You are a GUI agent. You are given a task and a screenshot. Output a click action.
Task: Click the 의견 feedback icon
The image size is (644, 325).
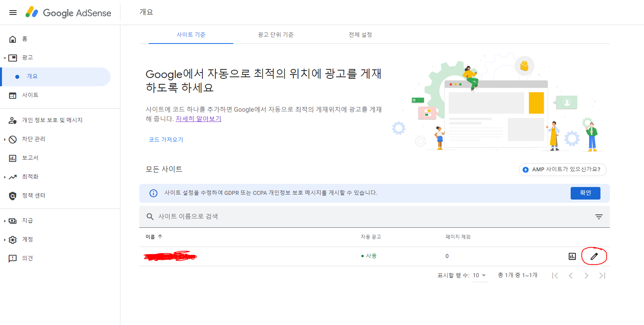tap(13, 258)
